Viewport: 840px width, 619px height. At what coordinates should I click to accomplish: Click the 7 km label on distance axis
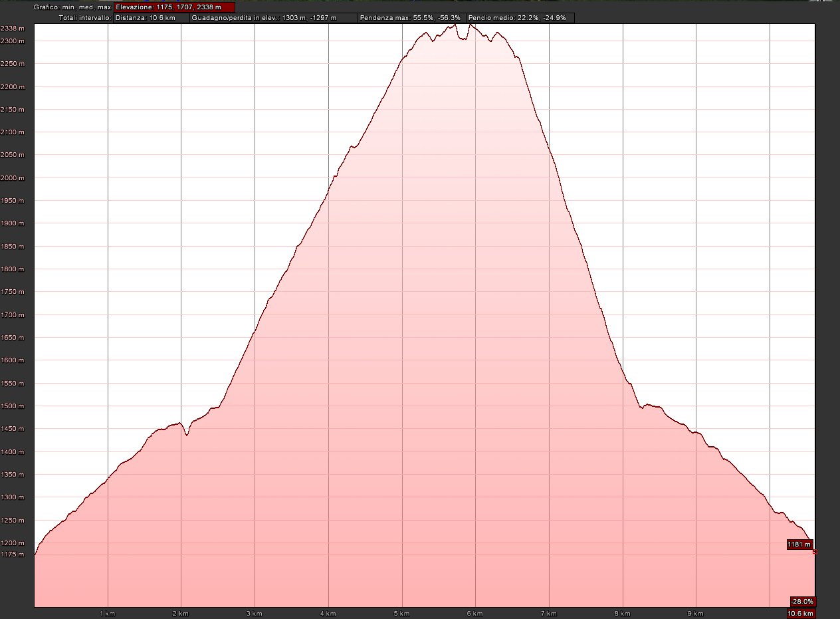point(548,612)
